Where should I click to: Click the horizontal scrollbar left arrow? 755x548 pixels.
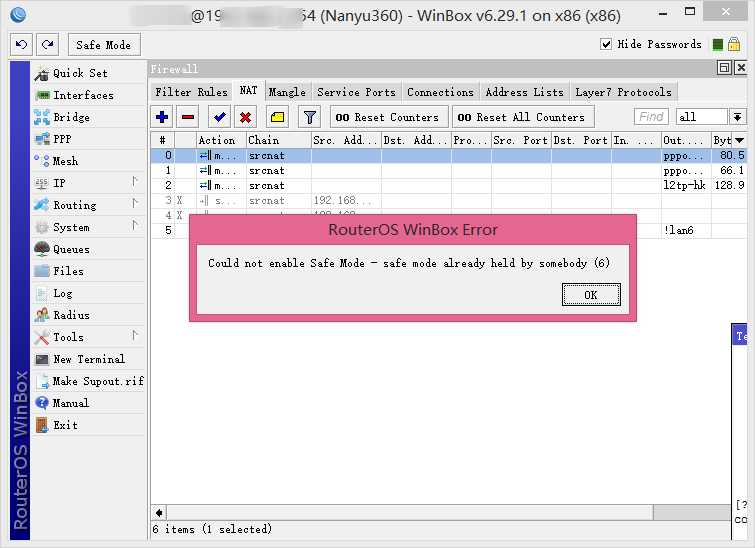click(x=159, y=513)
